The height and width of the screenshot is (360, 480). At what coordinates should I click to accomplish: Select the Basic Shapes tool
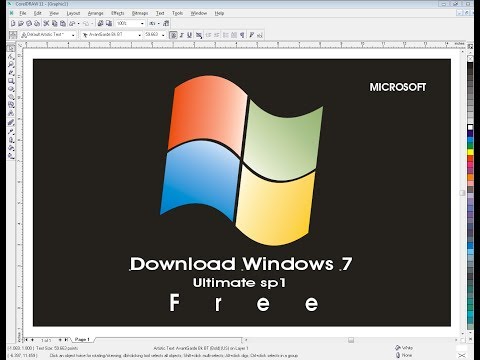(11, 104)
